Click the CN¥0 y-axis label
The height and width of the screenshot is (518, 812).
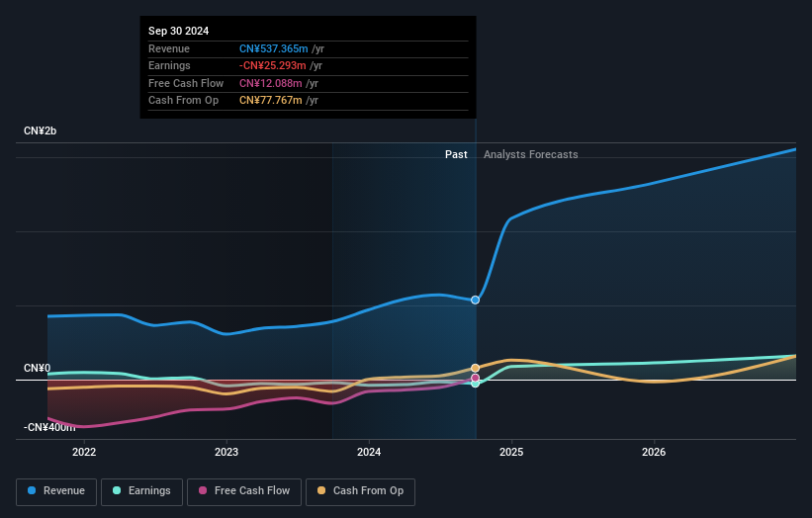coord(38,368)
